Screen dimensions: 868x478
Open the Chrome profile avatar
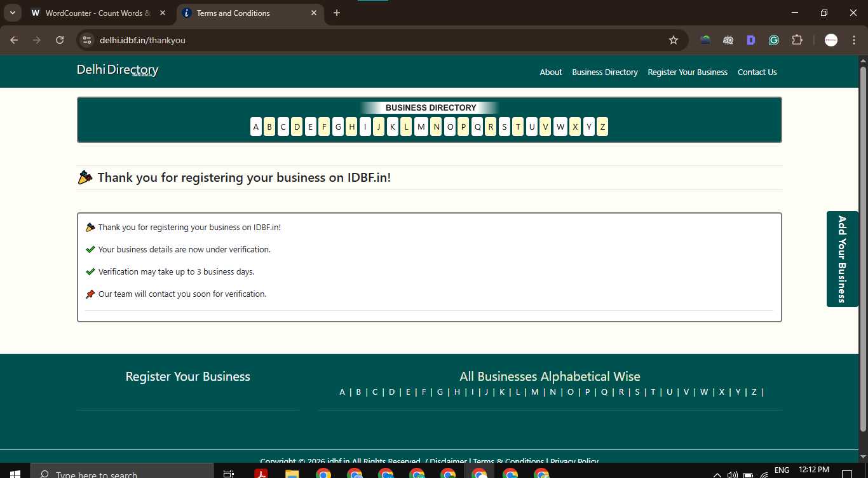pos(831,40)
